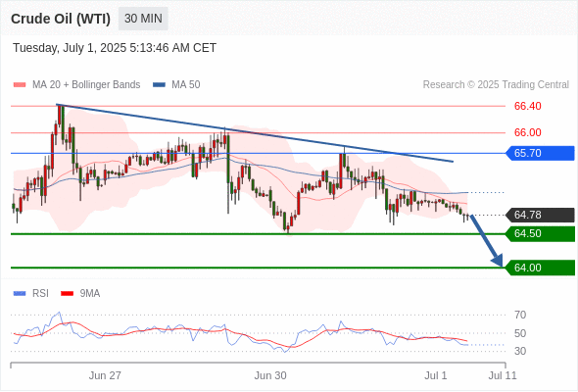
Task: Click the 9MA legend swatch
Action: click(x=67, y=294)
